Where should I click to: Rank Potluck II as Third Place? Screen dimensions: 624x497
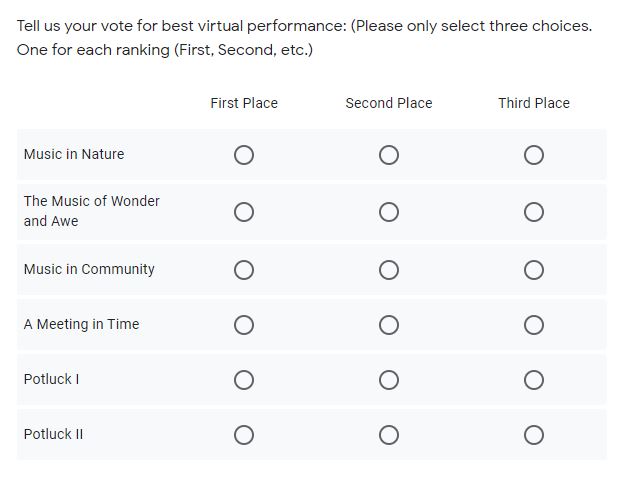point(534,435)
